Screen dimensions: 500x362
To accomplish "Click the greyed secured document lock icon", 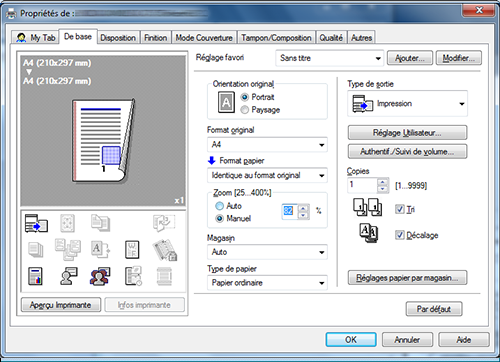I will 165,250.
